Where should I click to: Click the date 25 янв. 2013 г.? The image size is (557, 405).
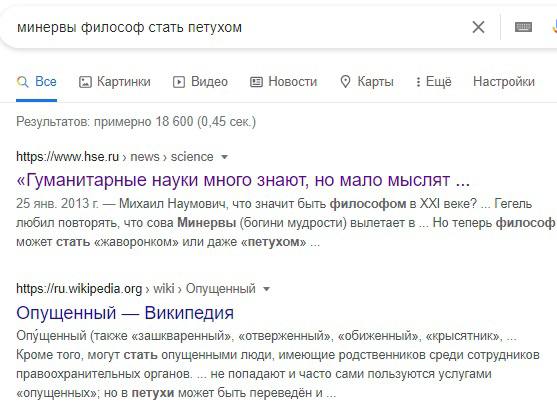(57, 204)
